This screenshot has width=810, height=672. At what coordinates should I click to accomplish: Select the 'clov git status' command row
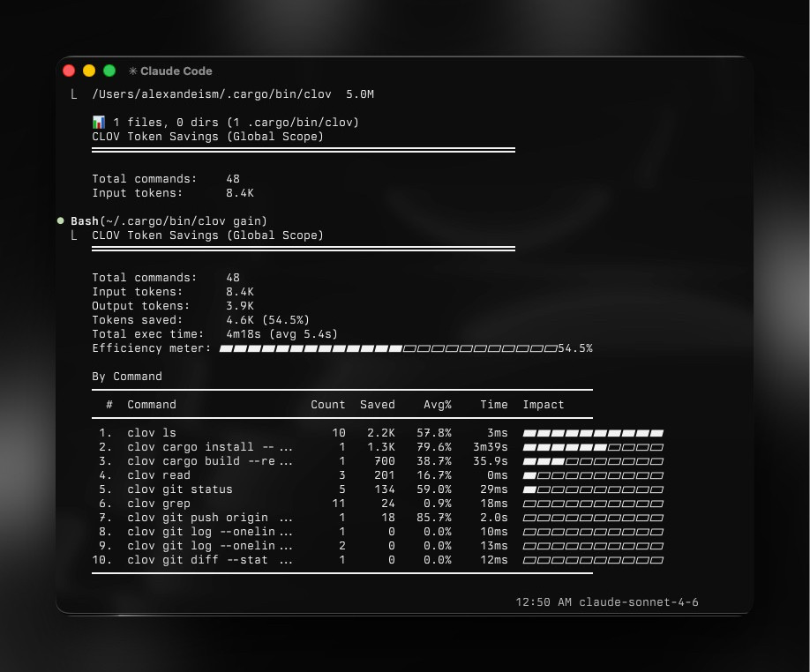tap(378, 489)
